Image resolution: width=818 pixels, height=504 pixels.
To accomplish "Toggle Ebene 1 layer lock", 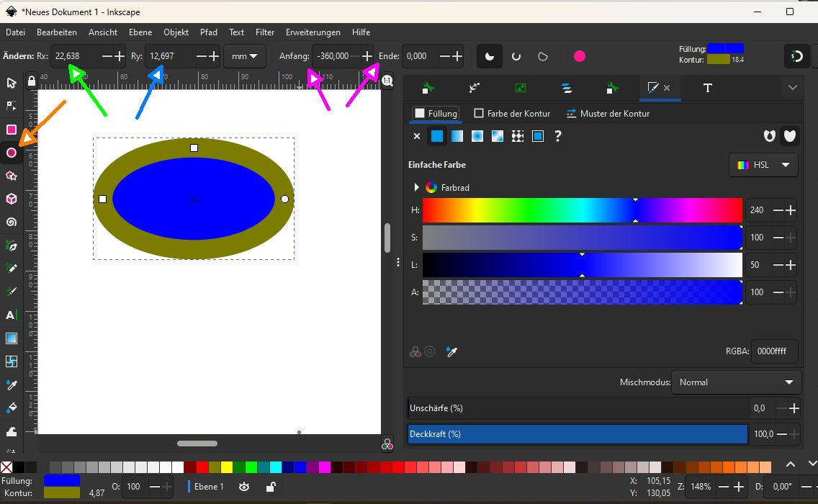I will click(271, 487).
